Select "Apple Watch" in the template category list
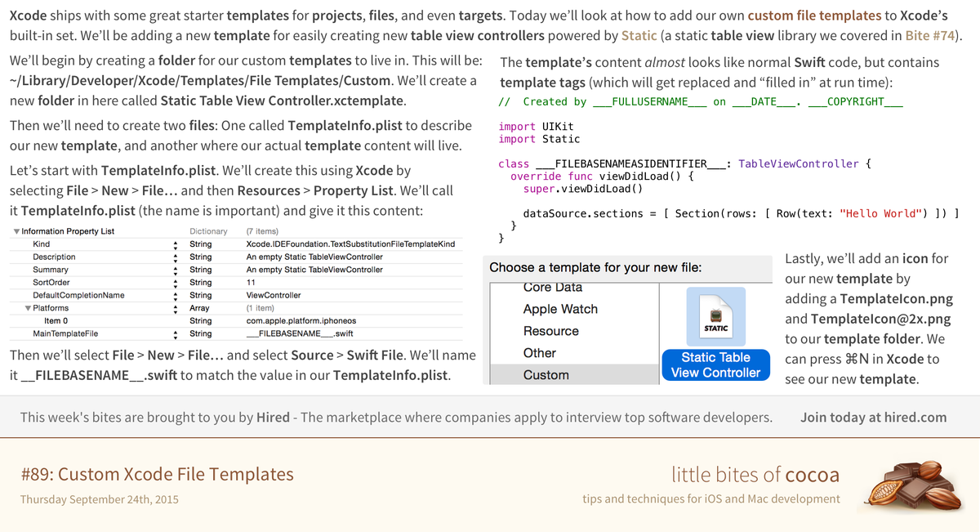 coord(560,309)
